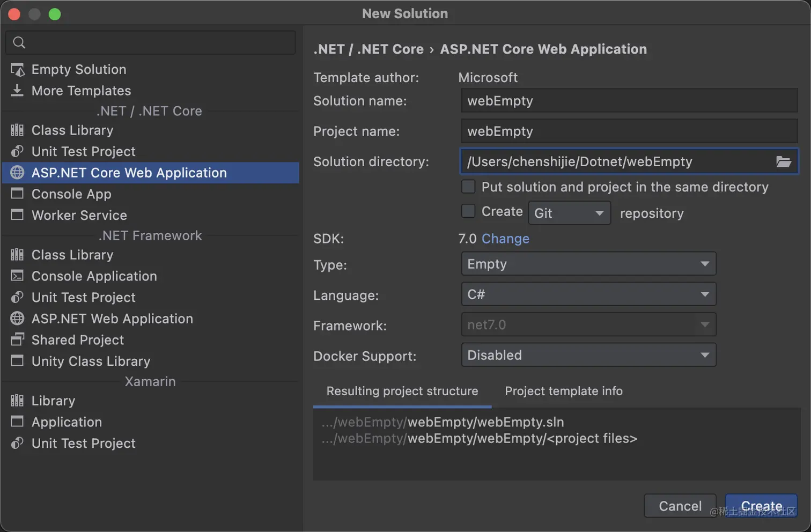This screenshot has width=811, height=532.
Task: Click the More Templates download icon
Action: click(x=17, y=91)
